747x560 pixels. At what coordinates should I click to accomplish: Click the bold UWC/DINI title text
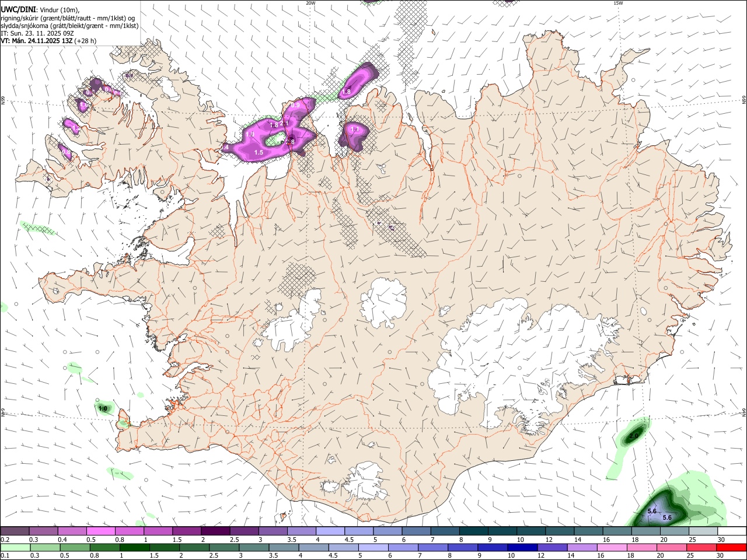(x=18, y=9)
